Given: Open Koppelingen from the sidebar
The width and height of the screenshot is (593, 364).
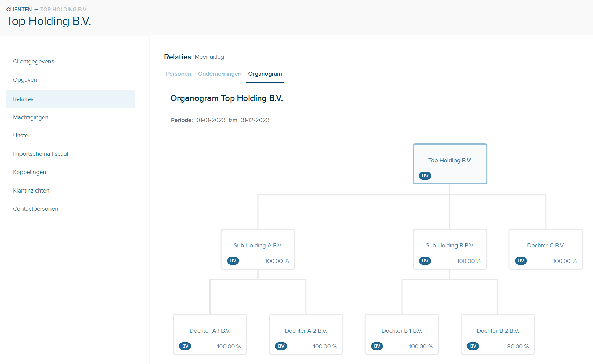Looking at the screenshot, I should [29, 172].
